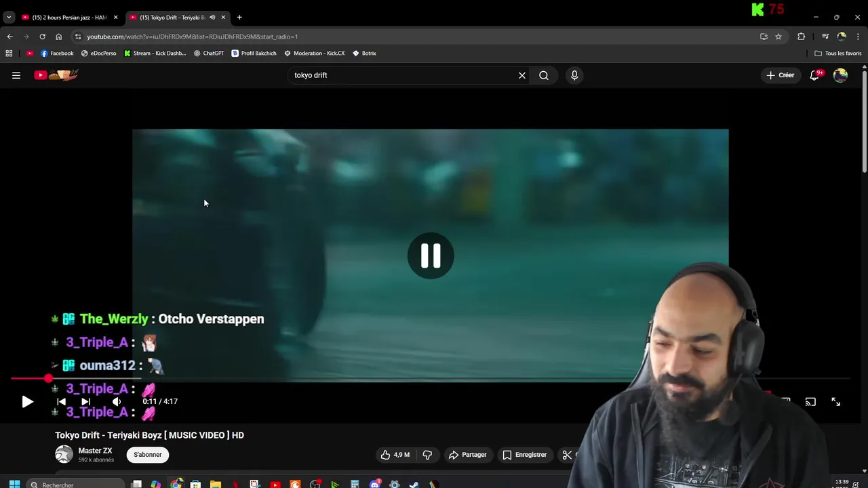The height and width of the screenshot is (488, 868).
Task: Go to the YouTube home logo
Action: 56,75
